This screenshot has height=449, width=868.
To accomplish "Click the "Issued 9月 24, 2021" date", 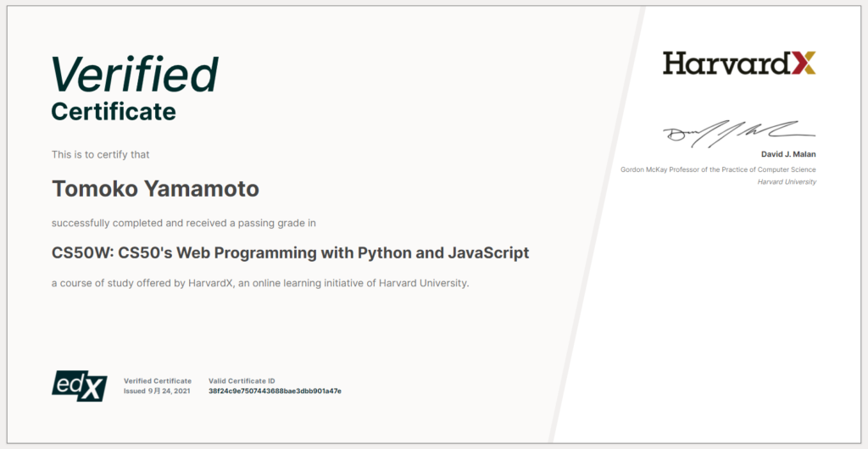I will point(157,391).
